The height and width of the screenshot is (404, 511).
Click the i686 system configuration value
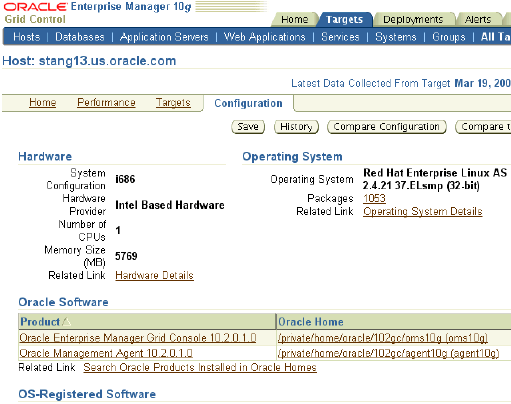coord(125,179)
